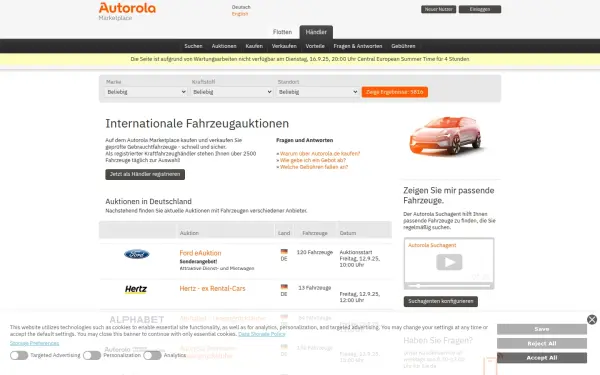The height and width of the screenshot is (375, 600).
Task: Open Storage Preferences link
Action: pos(34,343)
